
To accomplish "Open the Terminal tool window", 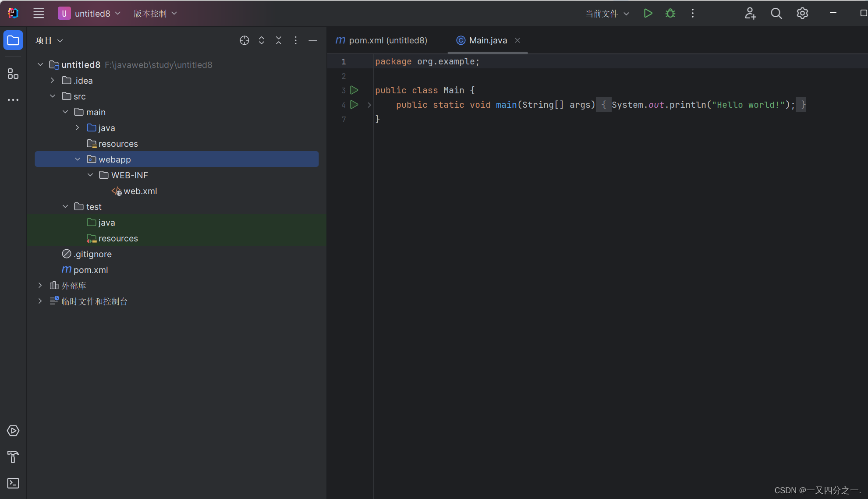I will coord(13,483).
